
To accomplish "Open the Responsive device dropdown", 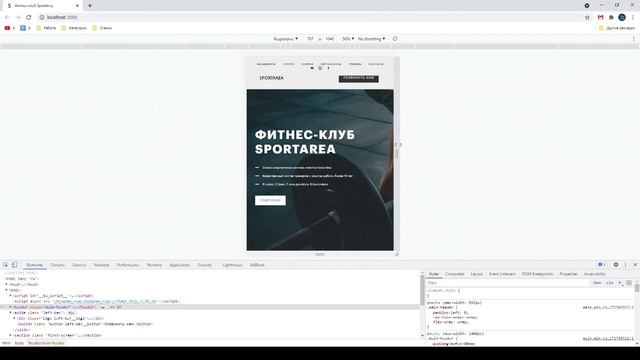I will click(285, 39).
